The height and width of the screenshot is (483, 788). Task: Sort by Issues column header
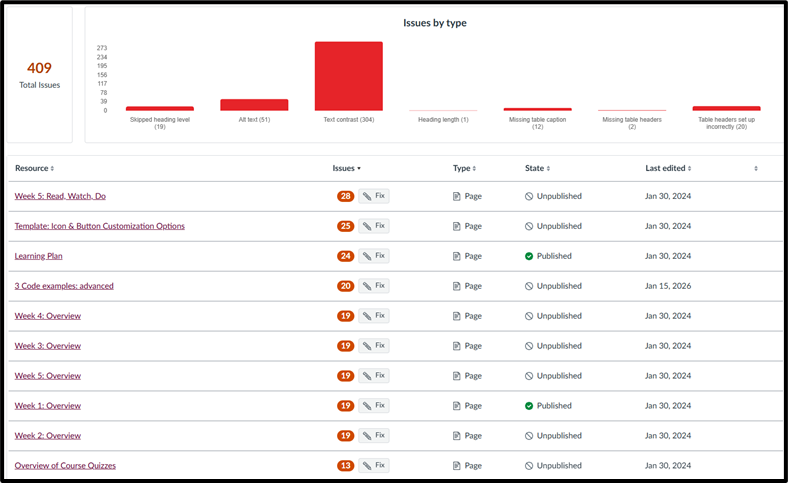click(x=347, y=168)
